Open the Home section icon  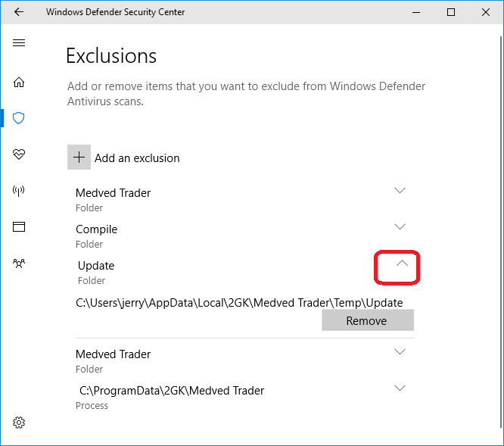pyautogui.click(x=19, y=83)
